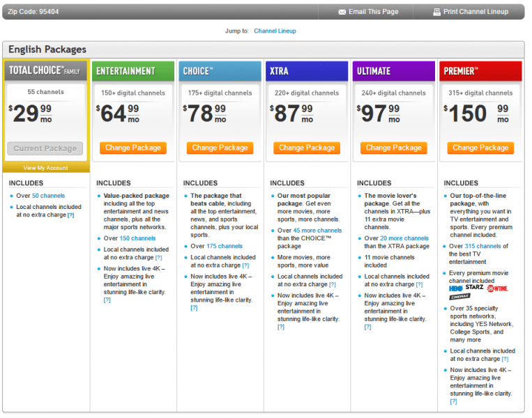Change Package to PREMIER

[480, 148]
